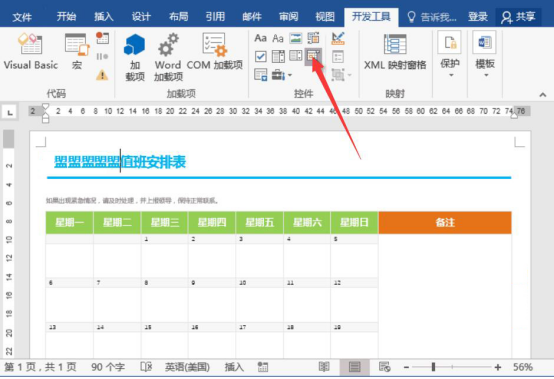Switch to the 引用 tab
Viewport: 554px width, 379px height.
pos(215,16)
